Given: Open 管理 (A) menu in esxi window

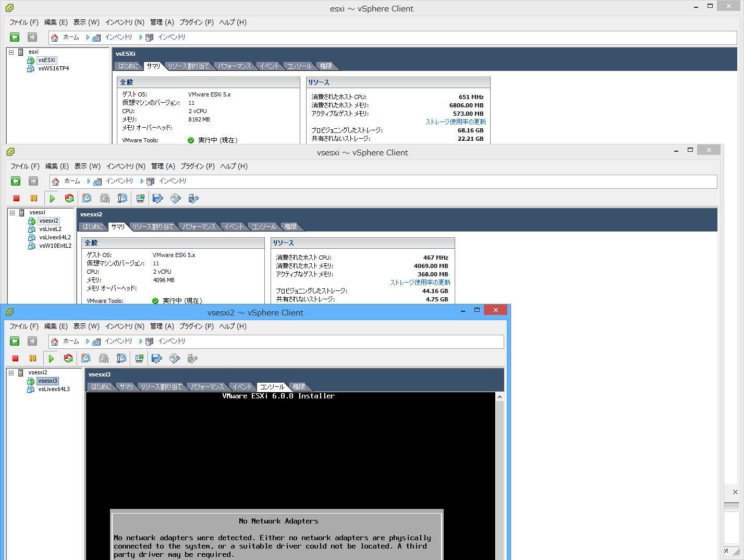Looking at the screenshot, I should [162, 22].
